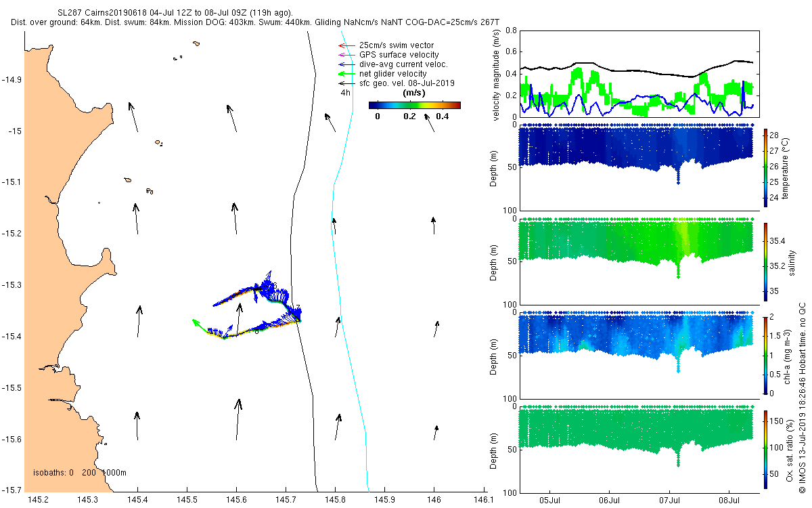This screenshot has width=812, height=508.
Task: Click the '-15.7' latitude tick label
Action: pos(11,490)
